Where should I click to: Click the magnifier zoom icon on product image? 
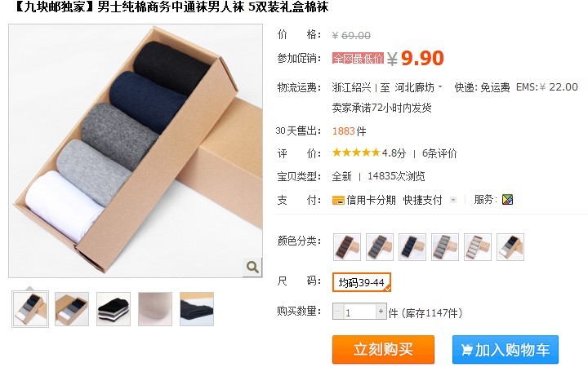[x=252, y=267]
